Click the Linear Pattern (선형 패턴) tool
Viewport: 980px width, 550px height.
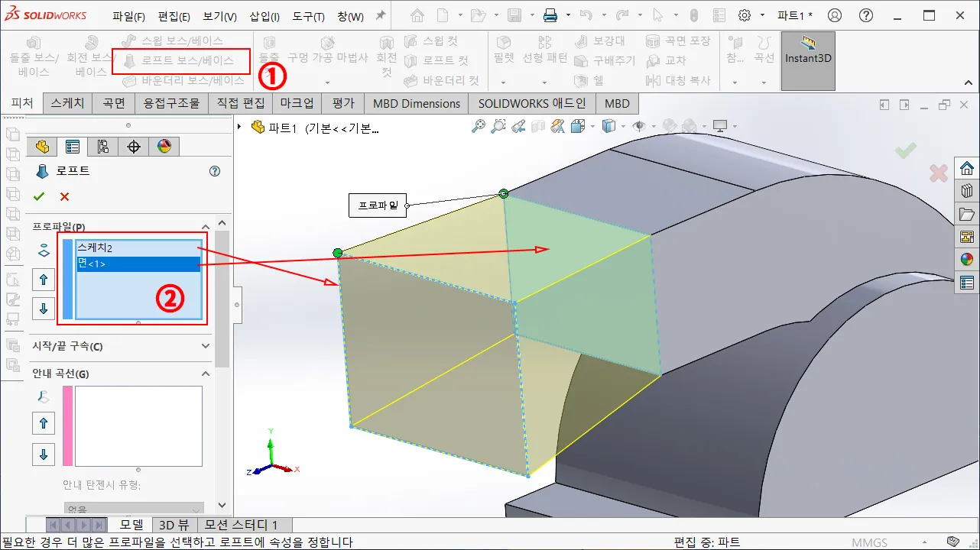(x=544, y=50)
